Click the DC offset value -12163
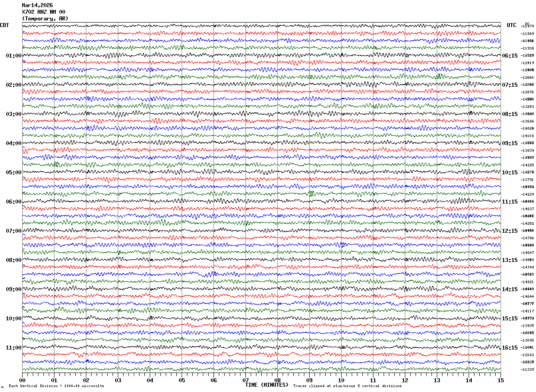The height and width of the screenshot is (392, 536). (527, 355)
